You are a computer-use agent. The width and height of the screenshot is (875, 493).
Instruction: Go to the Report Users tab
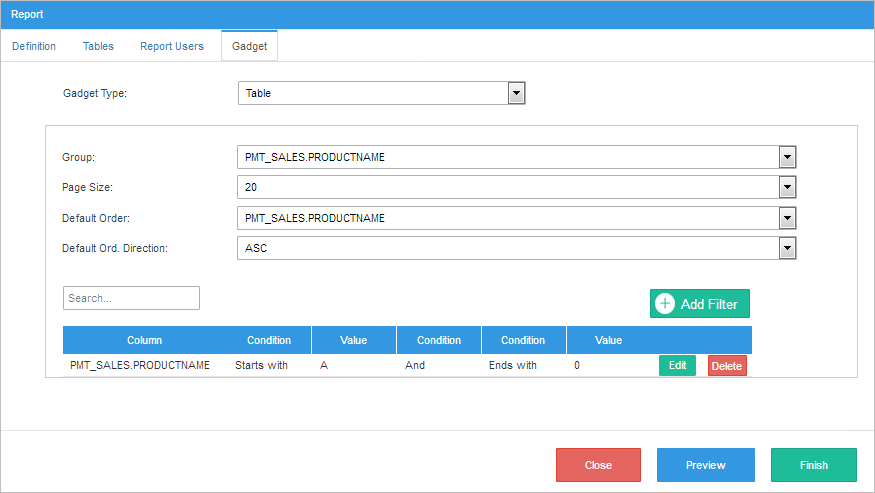(172, 46)
